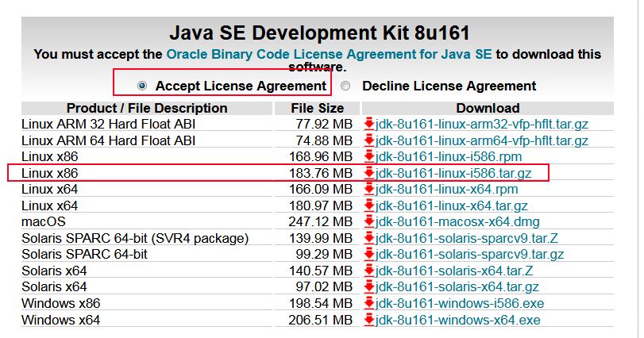Click download icon for jdk-8u161-windows-x64.exe
Viewport: 644px width, 338px height.
tap(368, 320)
